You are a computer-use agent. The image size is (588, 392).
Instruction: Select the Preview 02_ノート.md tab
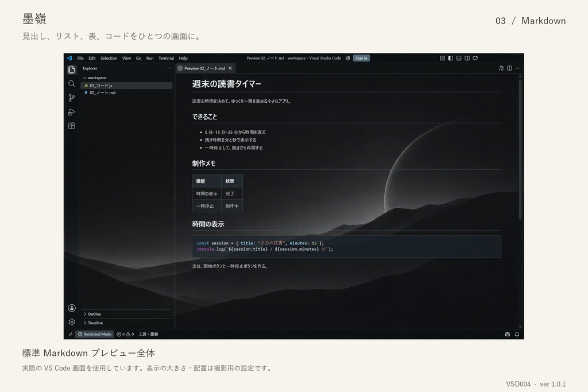205,68
